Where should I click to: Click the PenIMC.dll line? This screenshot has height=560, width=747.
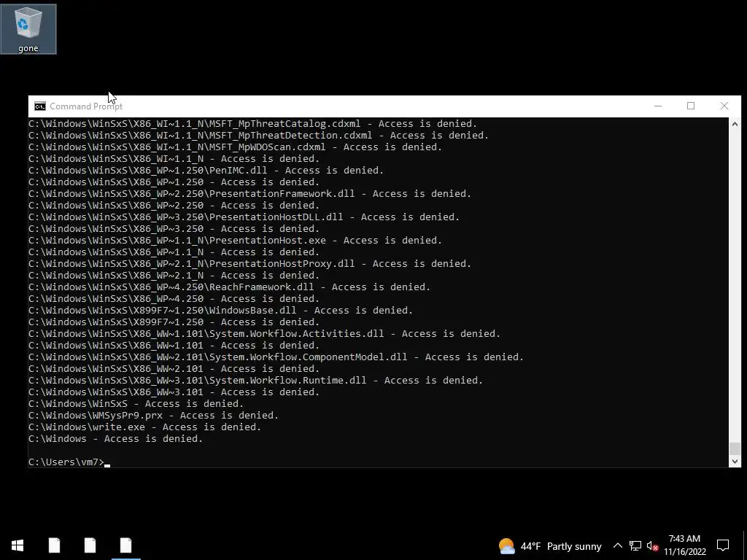tap(206, 171)
